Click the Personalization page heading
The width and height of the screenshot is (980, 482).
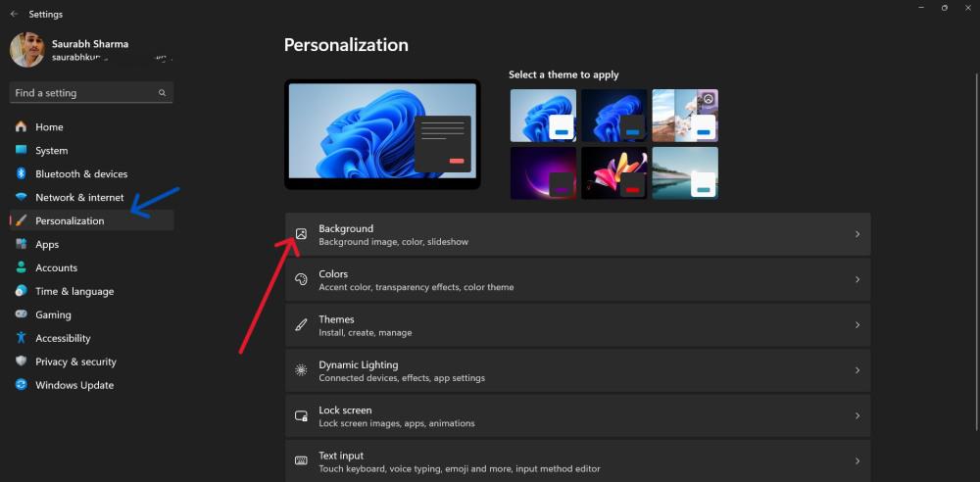(x=346, y=44)
